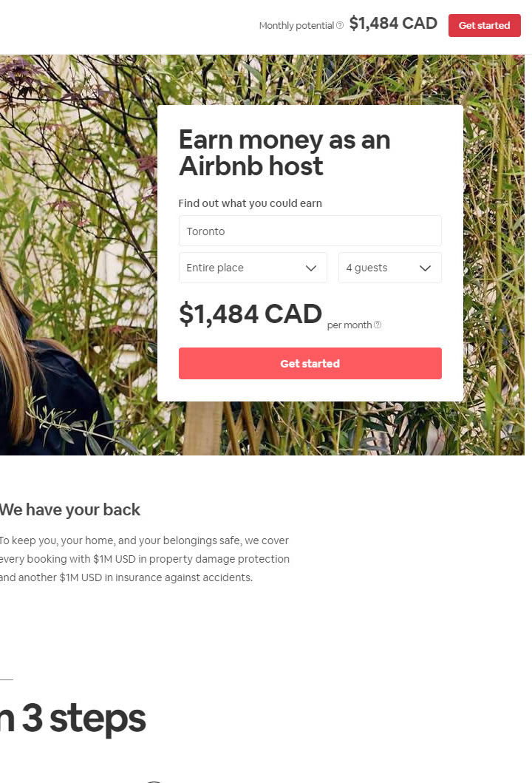Click the Monthly potential label
532x783 pixels.
[296, 26]
